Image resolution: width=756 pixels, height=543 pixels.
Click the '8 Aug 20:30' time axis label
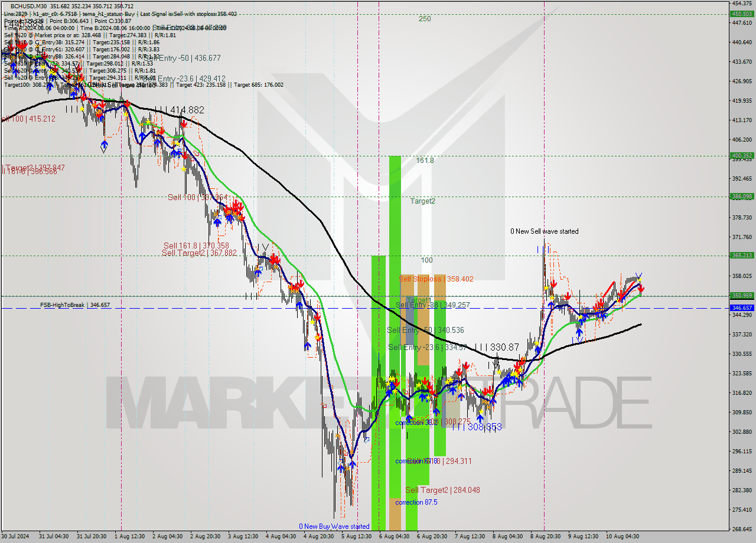pos(545,537)
